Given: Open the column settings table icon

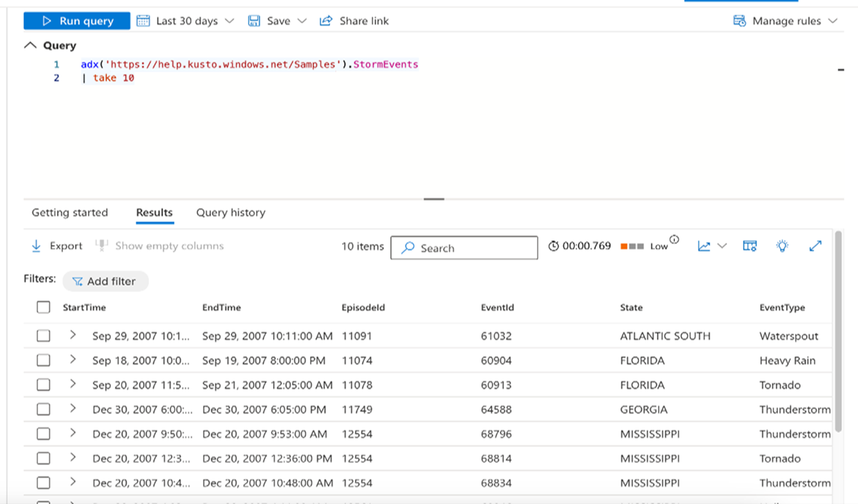Looking at the screenshot, I should tap(750, 246).
